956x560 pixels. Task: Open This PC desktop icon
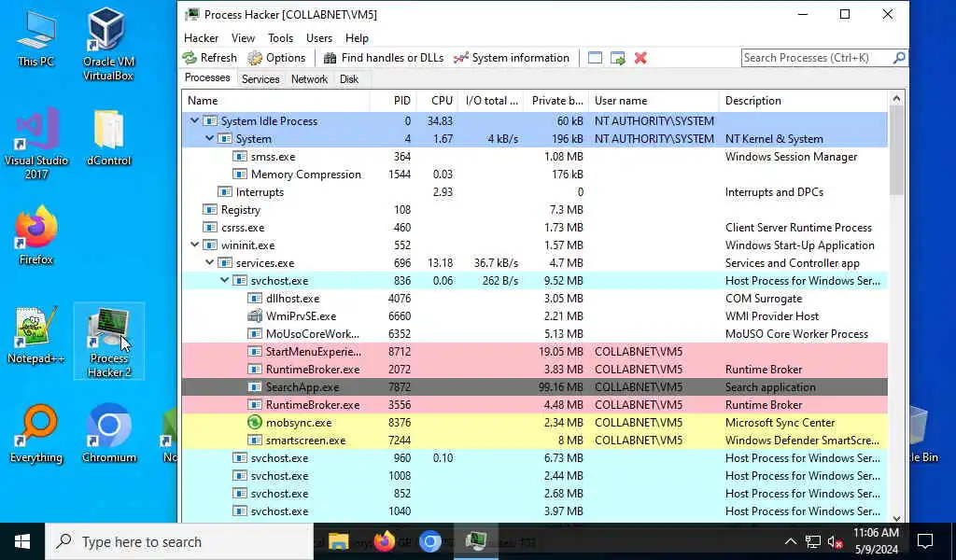click(36, 37)
